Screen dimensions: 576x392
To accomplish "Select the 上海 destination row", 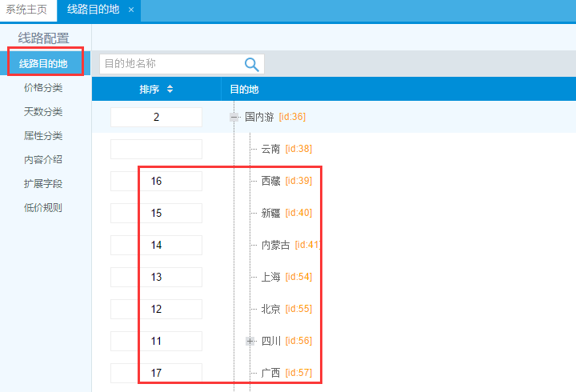I will coord(270,277).
